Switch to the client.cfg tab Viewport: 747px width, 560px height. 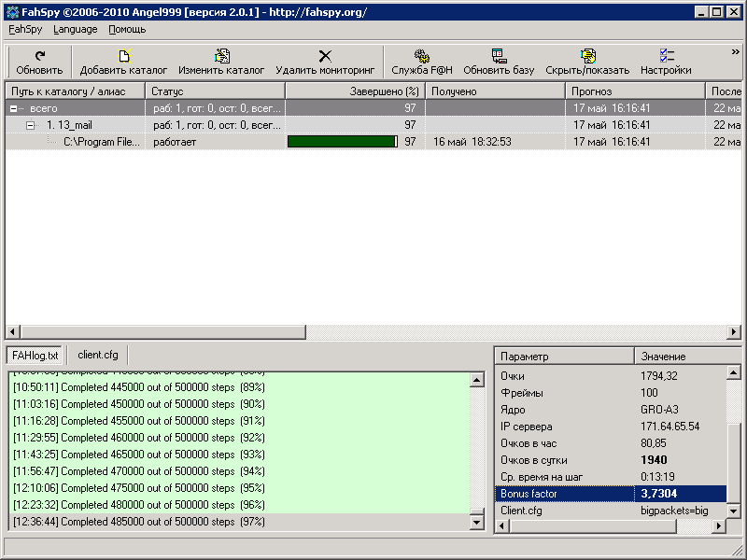coord(98,355)
